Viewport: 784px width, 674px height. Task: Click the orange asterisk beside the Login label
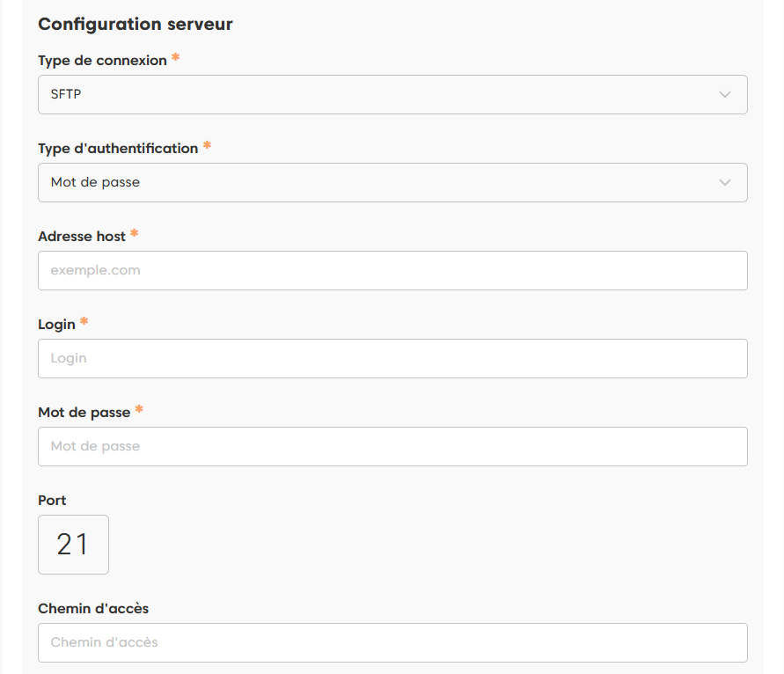84,322
